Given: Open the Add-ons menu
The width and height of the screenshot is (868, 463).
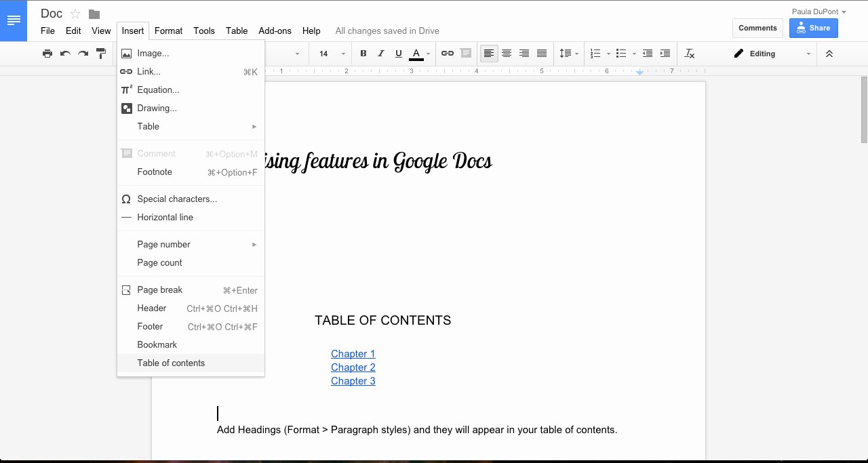Looking at the screenshot, I should click(x=275, y=31).
